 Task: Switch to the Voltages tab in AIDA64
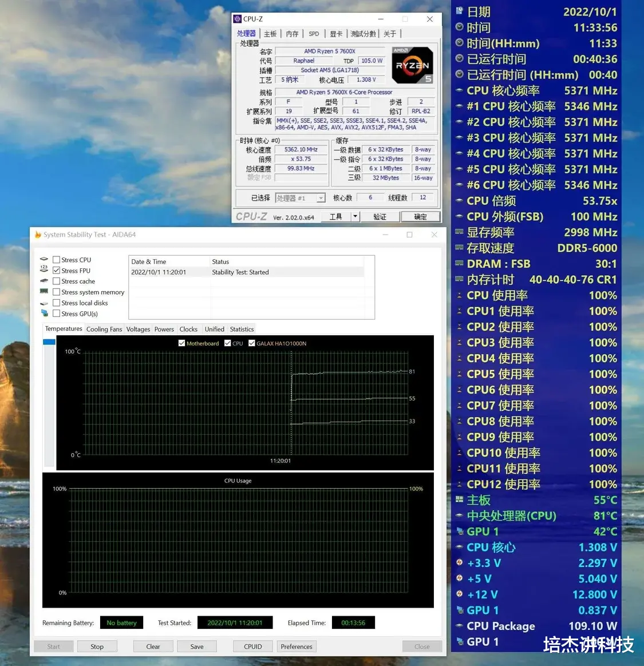point(138,329)
